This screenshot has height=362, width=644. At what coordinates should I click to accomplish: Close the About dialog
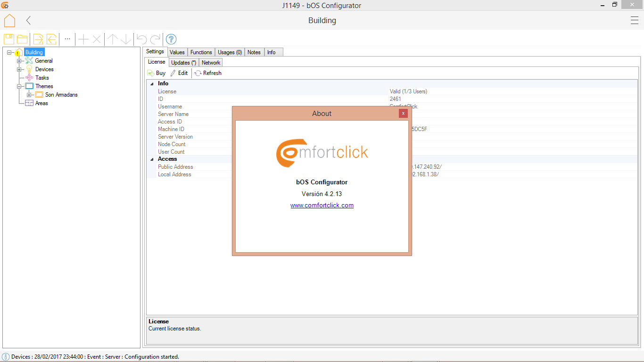pyautogui.click(x=403, y=114)
